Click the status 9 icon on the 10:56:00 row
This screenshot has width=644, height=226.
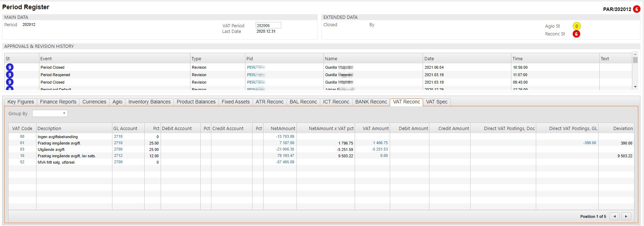pyautogui.click(x=10, y=67)
